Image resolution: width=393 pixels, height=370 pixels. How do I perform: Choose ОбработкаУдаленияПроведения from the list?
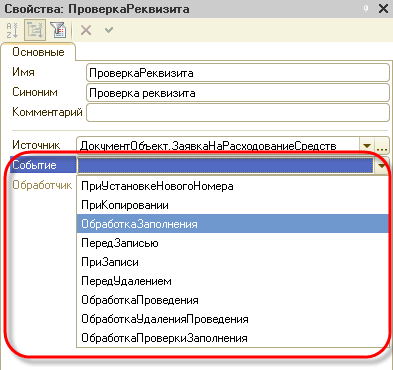click(233, 319)
